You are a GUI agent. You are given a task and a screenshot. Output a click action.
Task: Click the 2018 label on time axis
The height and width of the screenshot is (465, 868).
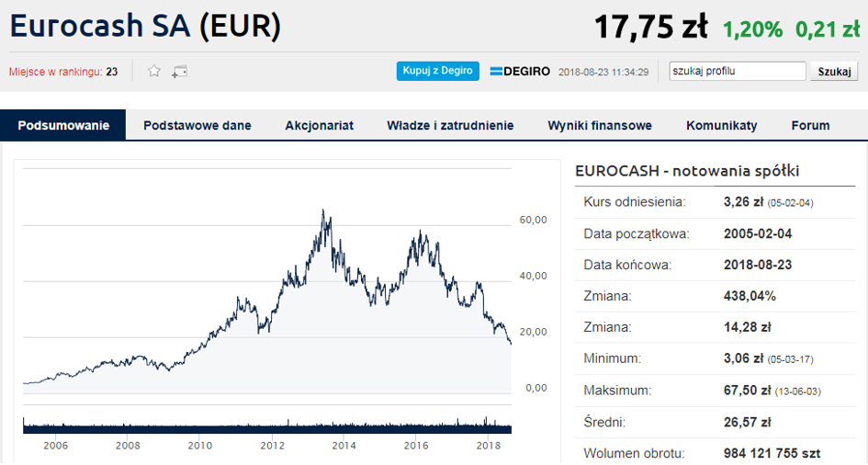click(x=489, y=446)
